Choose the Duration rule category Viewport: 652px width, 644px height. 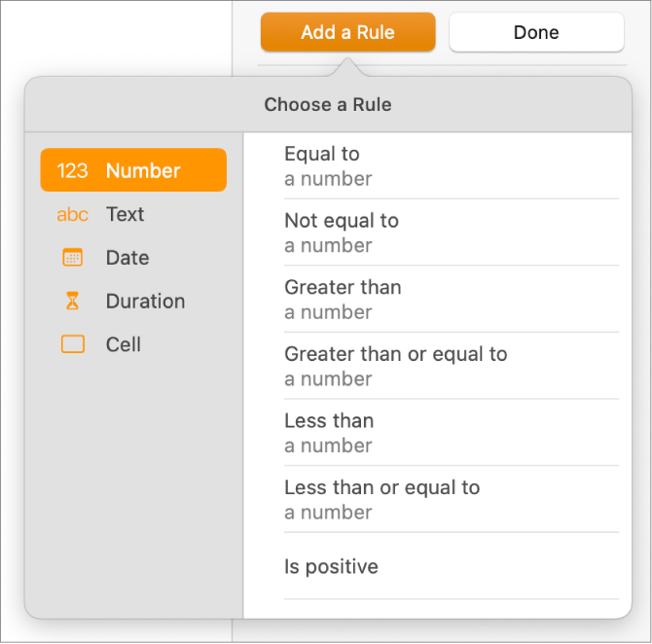(145, 302)
